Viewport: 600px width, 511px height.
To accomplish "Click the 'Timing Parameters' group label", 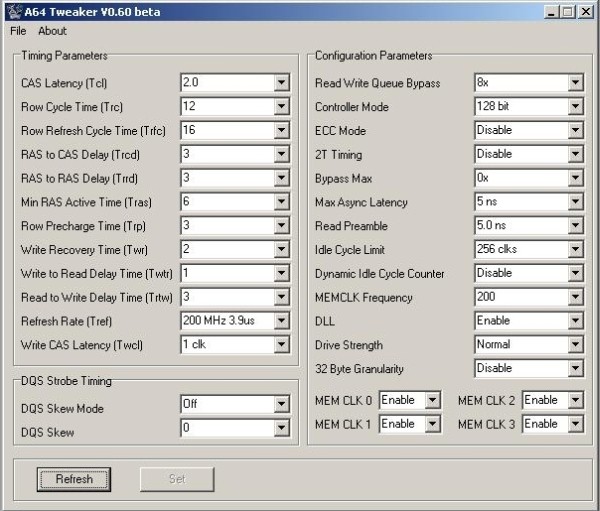I will point(64,56).
